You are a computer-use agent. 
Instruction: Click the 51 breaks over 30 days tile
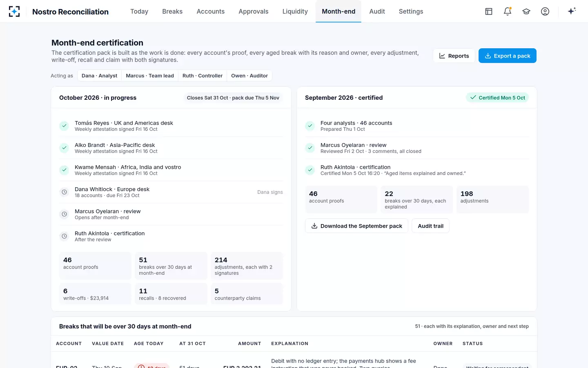[x=171, y=266]
